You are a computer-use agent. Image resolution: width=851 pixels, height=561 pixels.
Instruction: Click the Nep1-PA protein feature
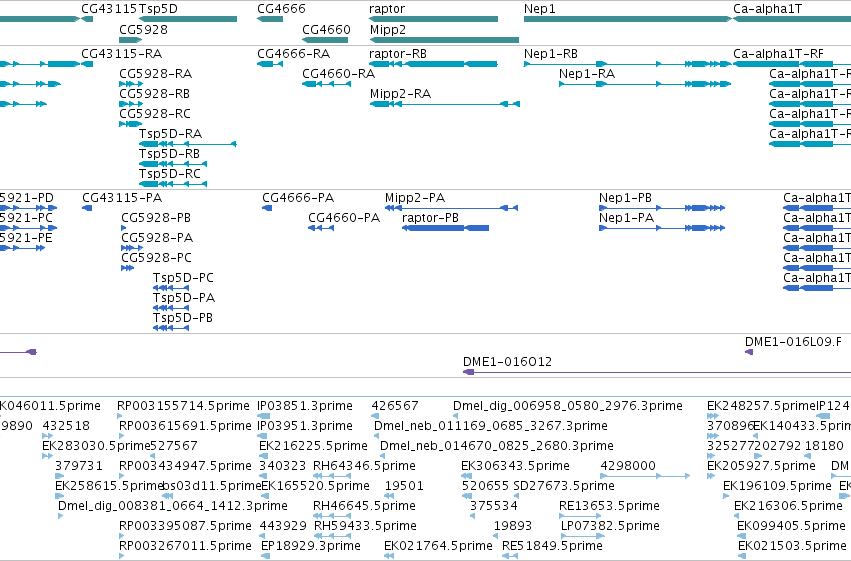coord(662,228)
